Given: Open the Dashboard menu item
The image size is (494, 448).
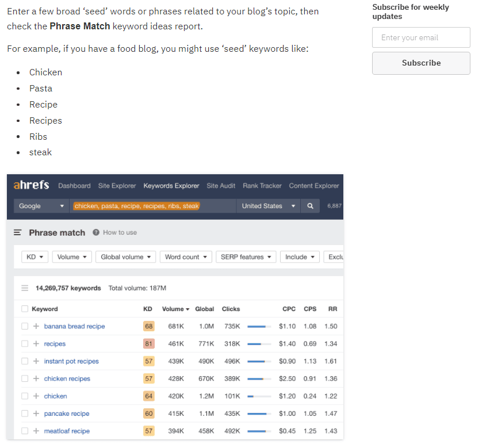Looking at the screenshot, I should 74,185.
